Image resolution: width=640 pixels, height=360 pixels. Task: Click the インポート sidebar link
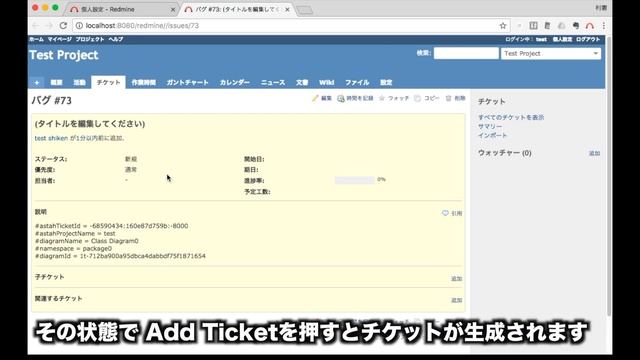pos(492,136)
